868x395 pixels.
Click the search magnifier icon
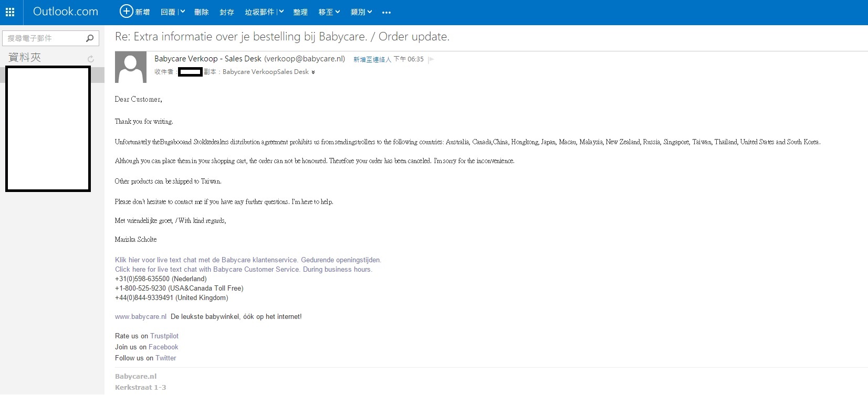pos(90,38)
